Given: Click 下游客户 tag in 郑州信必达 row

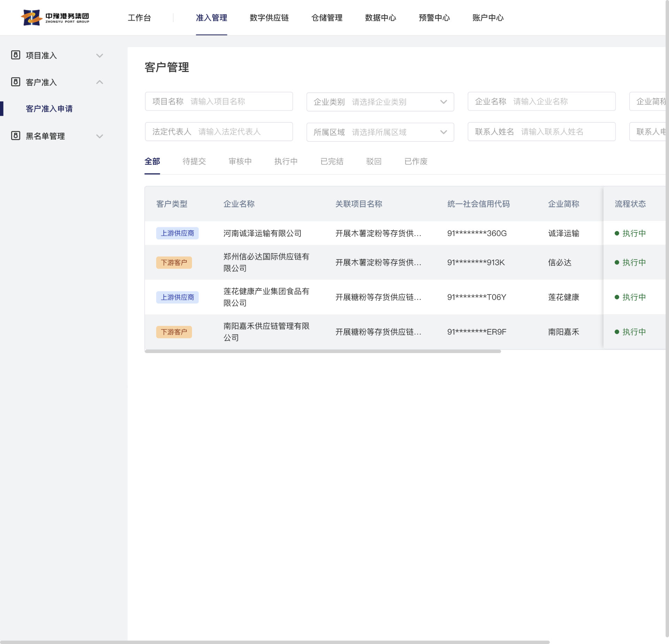Looking at the screenshot, I should pyautogui.click(x=174, y=262).
